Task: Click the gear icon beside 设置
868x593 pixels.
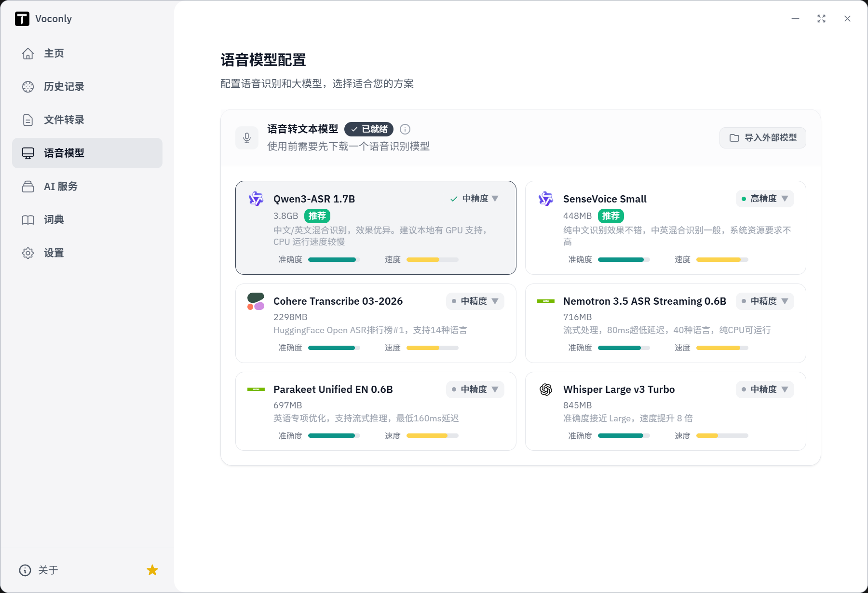Action: click(28, 253)
